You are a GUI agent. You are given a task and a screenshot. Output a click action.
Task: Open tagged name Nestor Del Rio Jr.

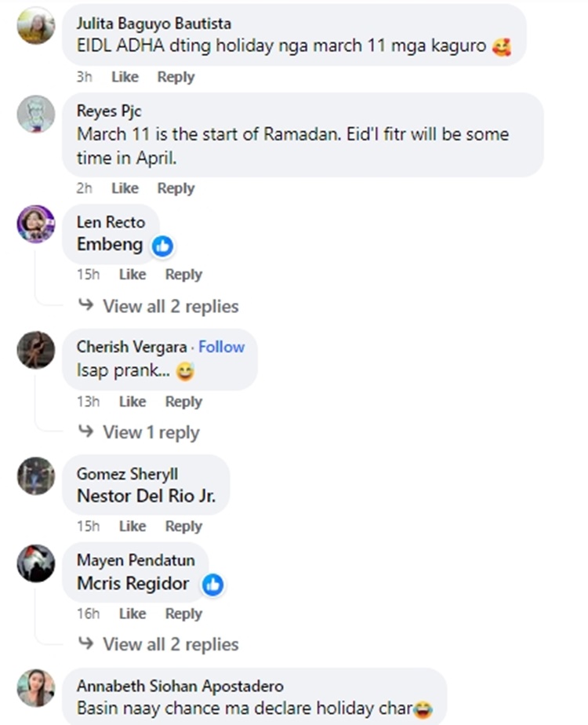click(x=146, y=496)
